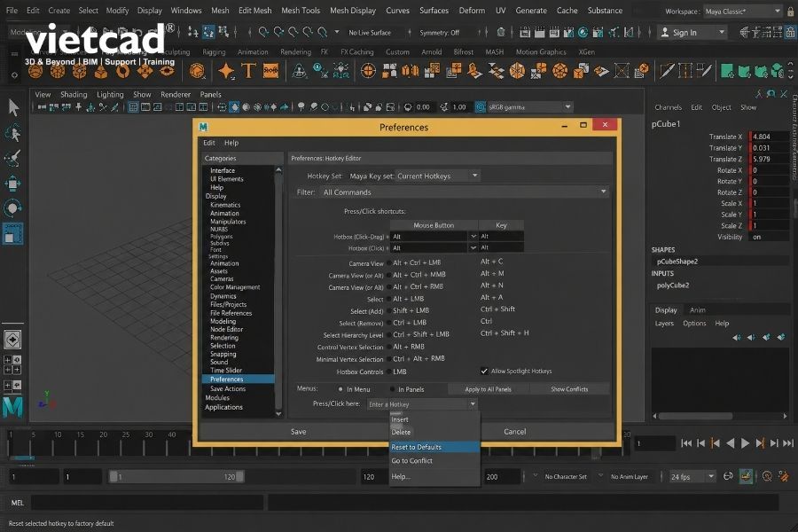Open the Sign In dropdown arrow
The image size is (798, 532).
722,33
